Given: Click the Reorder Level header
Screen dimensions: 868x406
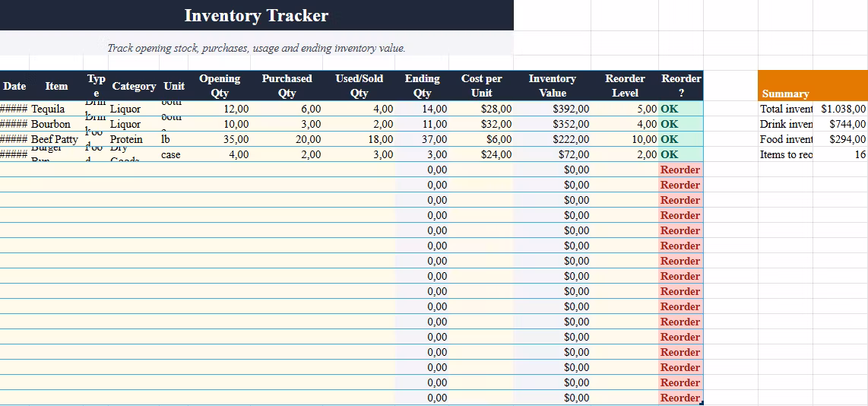Looking at the screenshot, I should 625,86.
